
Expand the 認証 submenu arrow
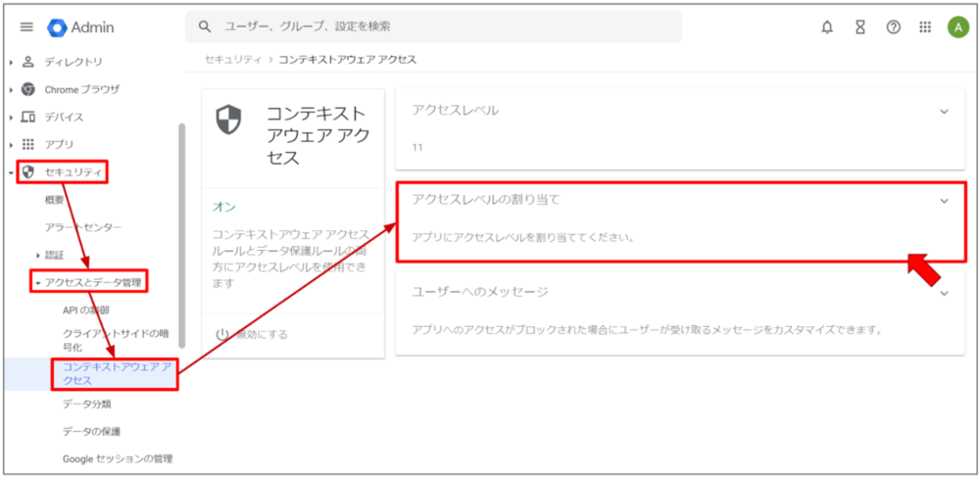[38, 255]
